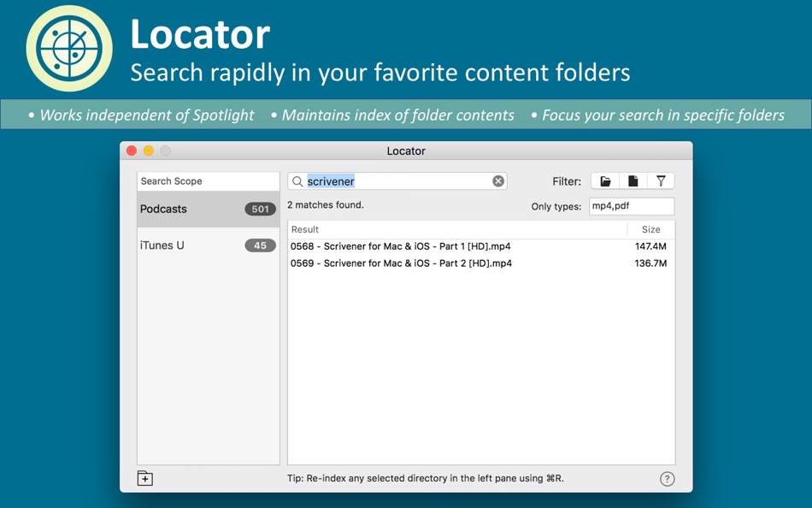Viewport: 812px width, 508px height.
Task: Click the 2 matches found text
Action: coord(326,204)
